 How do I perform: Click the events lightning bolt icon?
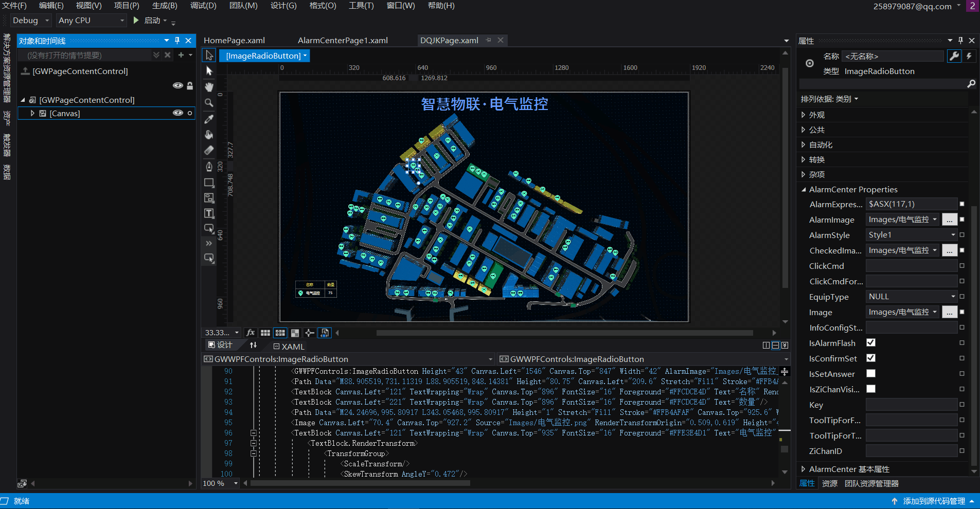tap(969, 56)
